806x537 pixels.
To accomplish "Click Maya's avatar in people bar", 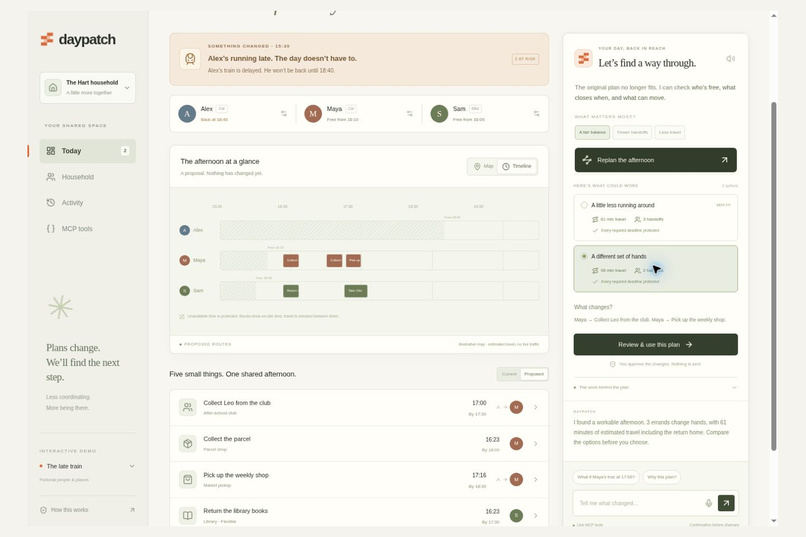I will (313, 114).
